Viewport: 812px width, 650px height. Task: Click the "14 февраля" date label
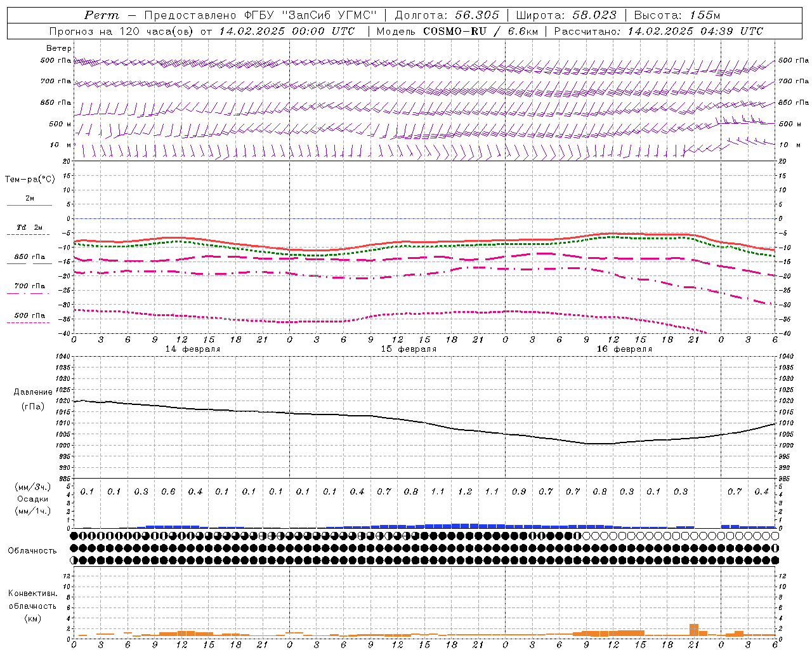[x=193, y=348]
